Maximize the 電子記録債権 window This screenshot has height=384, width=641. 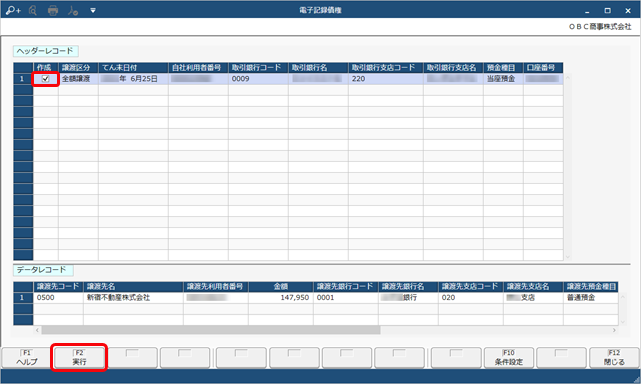tap(607, 11)
